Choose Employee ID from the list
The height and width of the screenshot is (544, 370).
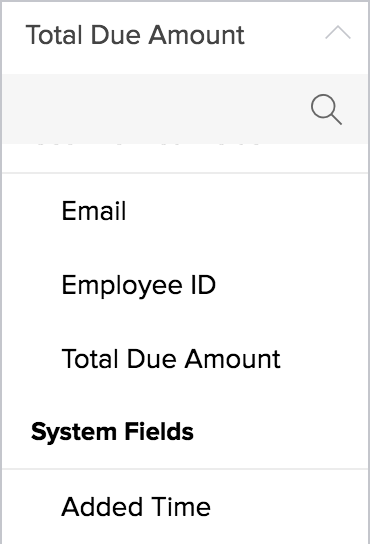(x=185, y=284)
